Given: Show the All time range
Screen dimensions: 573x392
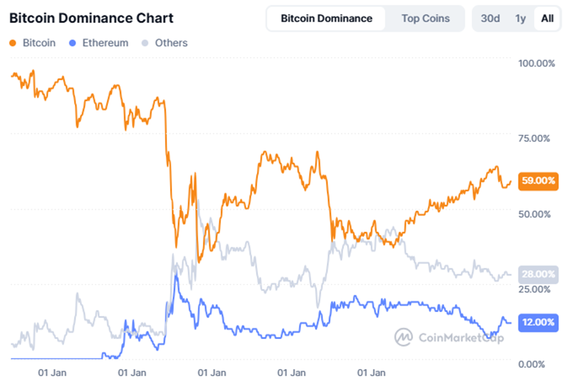Looking at the screenshot, I should point(547,18).
